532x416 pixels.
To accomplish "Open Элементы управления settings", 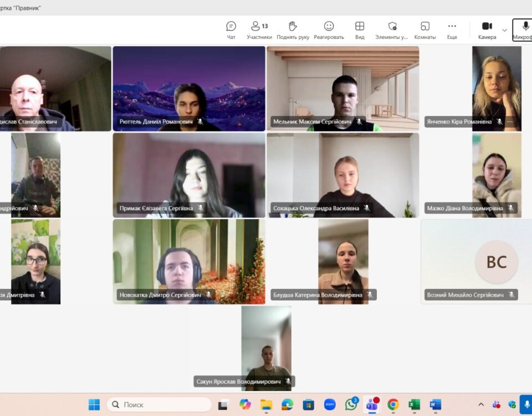I will pos(392,30).
